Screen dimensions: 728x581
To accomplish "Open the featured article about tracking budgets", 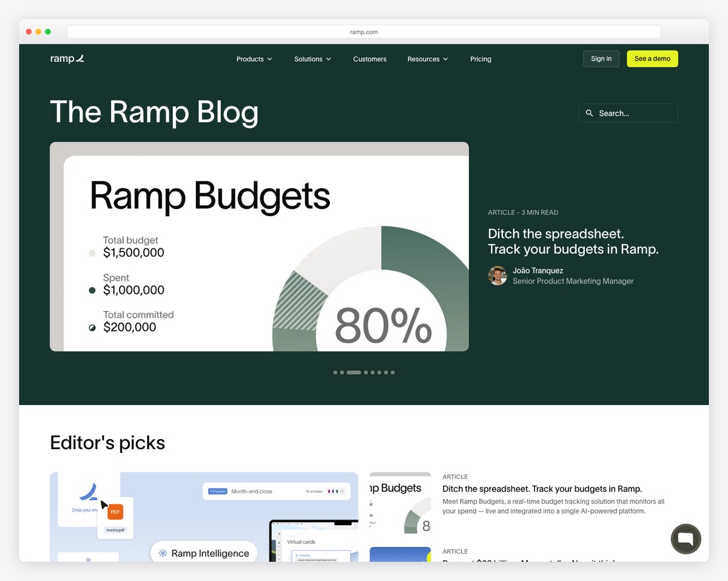I will [573, 241].
